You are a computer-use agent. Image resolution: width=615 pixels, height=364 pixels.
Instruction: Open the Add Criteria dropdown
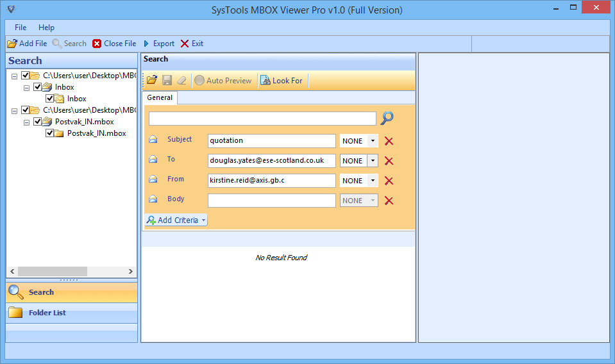pyautogui.click(x=176, y=220)
